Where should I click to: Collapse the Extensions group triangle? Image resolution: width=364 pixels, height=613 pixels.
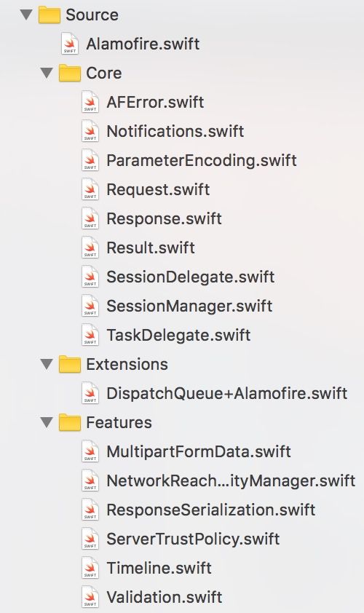[47, 364]
